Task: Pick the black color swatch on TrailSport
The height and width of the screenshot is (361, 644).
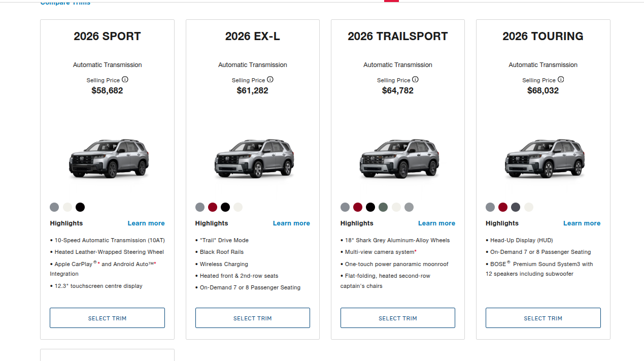Action: 370,207
